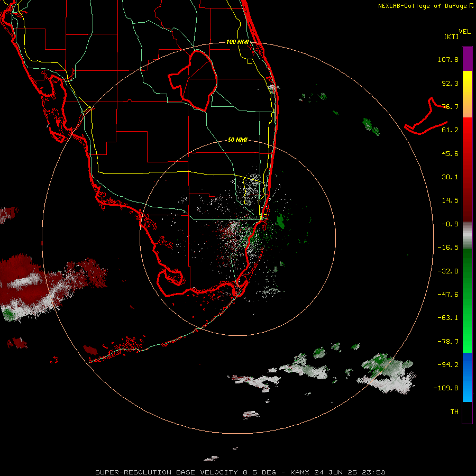Screen dimensions: 476x476
Task: Click the 76.7 velocity scale value
Action: [x=450, y=106]
